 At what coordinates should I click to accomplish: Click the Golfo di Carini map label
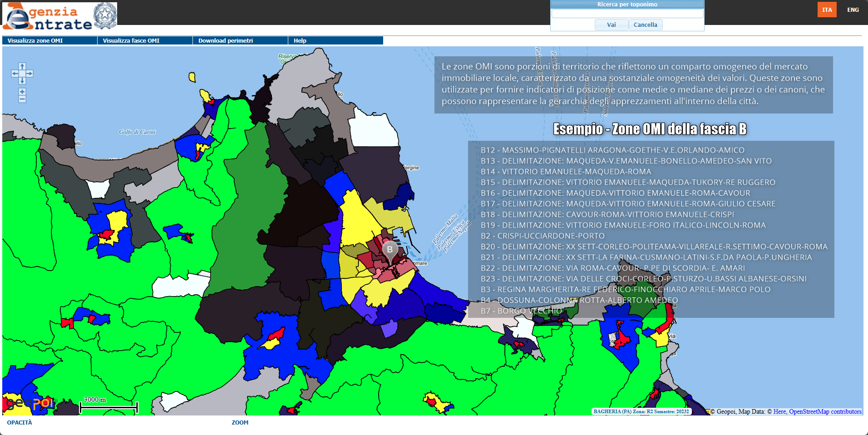tap(137, 132)
